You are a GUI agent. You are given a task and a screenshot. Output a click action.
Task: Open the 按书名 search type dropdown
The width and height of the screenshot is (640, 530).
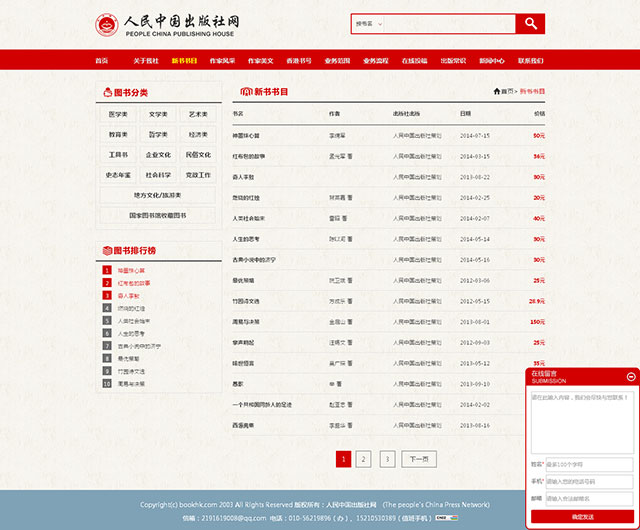(366, 23)
